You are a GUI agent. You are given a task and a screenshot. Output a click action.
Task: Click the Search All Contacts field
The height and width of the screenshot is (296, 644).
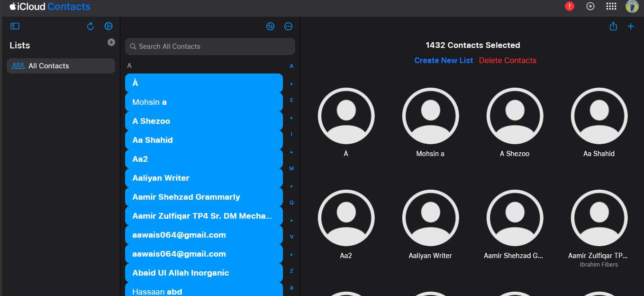coord(210,46)
